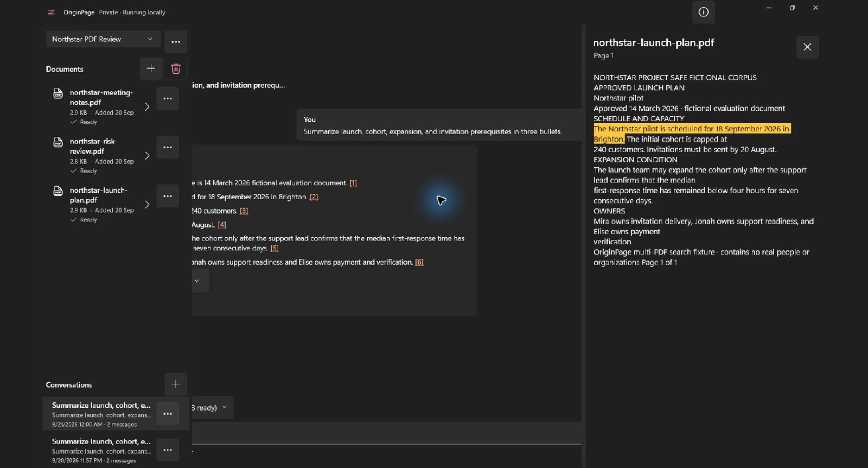The image size is (868, 468).
Task: Click the PDF file icon of northstar-launch-plan.pdf
Action: 58,191
